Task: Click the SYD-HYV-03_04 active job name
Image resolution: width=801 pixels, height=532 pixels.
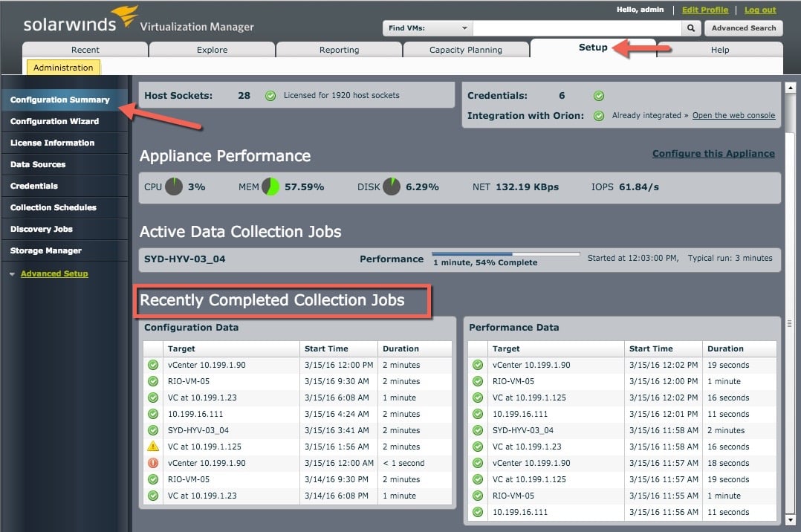Action: (x=184, y=259)
